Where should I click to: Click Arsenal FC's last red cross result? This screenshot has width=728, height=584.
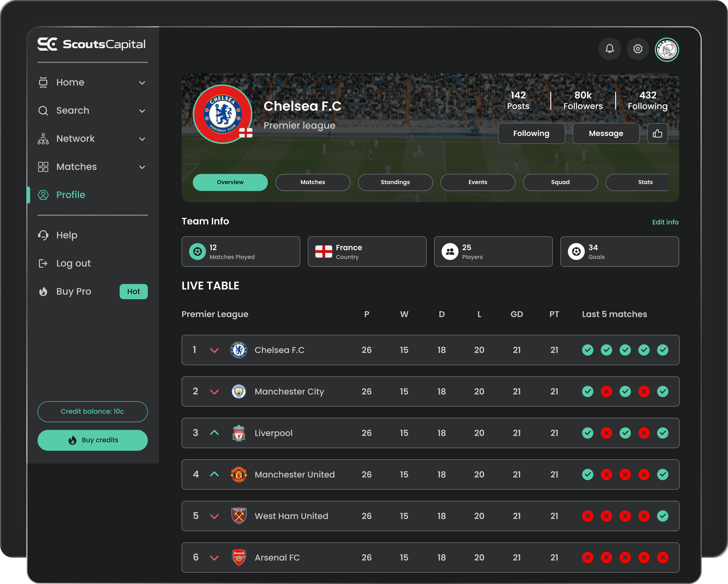pos(662,557)
